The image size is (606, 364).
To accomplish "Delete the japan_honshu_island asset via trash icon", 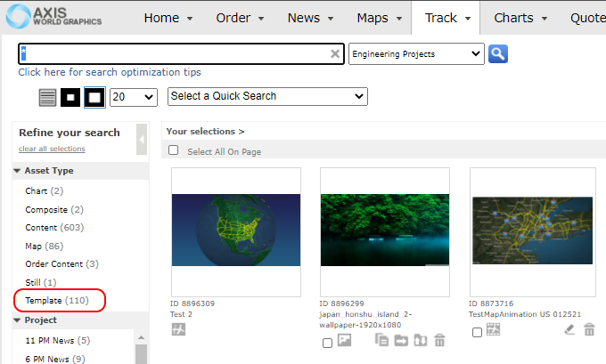I will click(x=439, y=339).
